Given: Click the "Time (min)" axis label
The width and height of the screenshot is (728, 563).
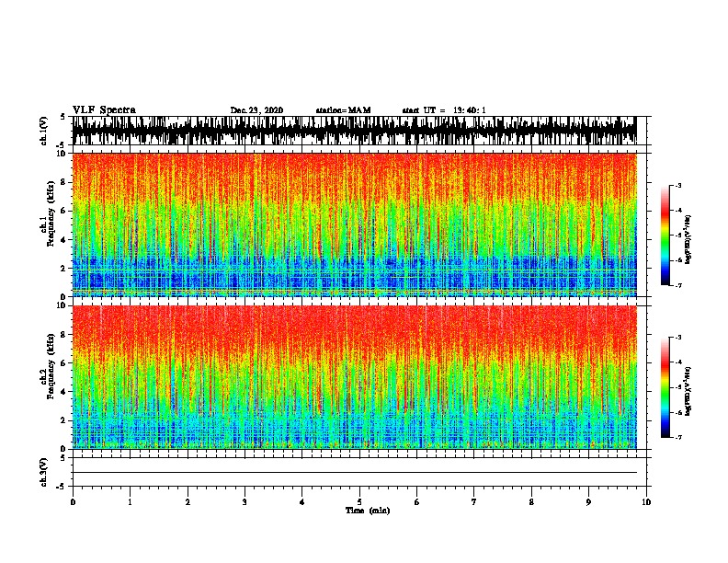Looking at the screenshot, I should tap(368, 511).
